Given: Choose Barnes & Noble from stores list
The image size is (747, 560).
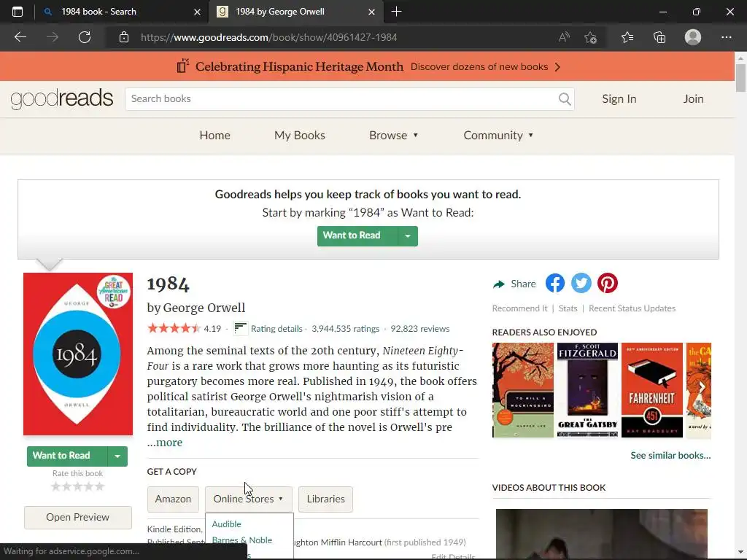Looking at the screenshot, I should coord(242,540).
